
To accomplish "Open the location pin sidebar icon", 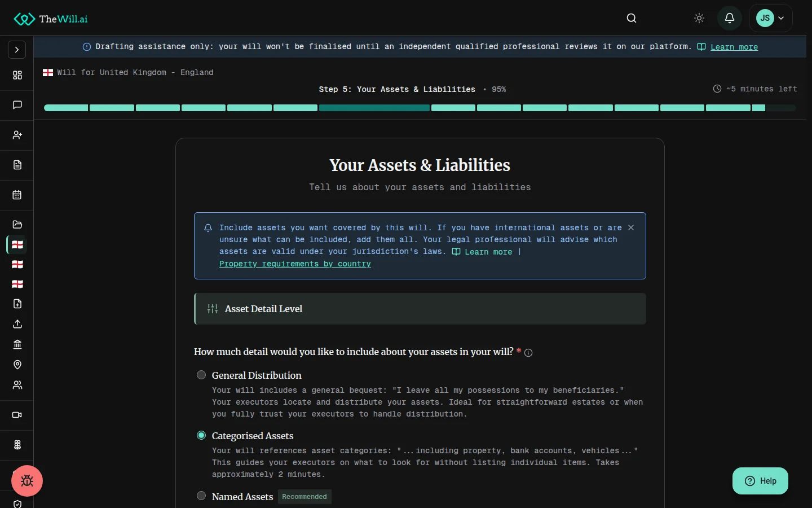I will click(x=17, y=365).
